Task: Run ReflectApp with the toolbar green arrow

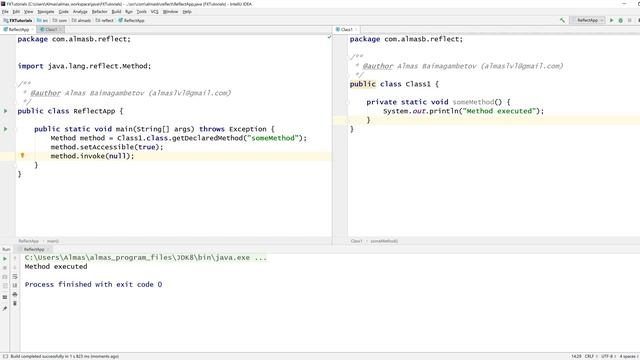Action: (x=611, y=20)
